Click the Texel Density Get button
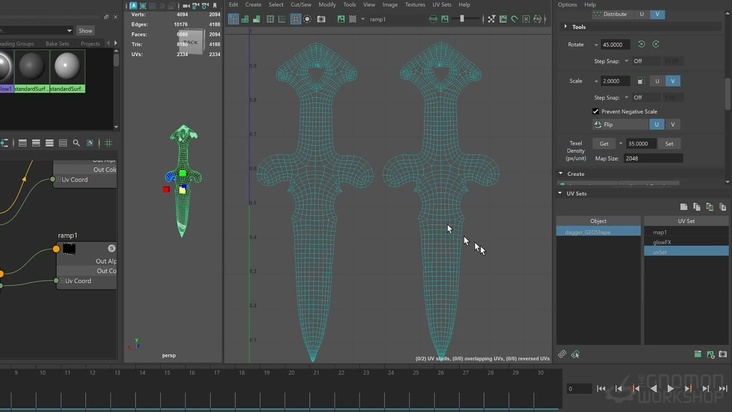 [x=606, y=144]
